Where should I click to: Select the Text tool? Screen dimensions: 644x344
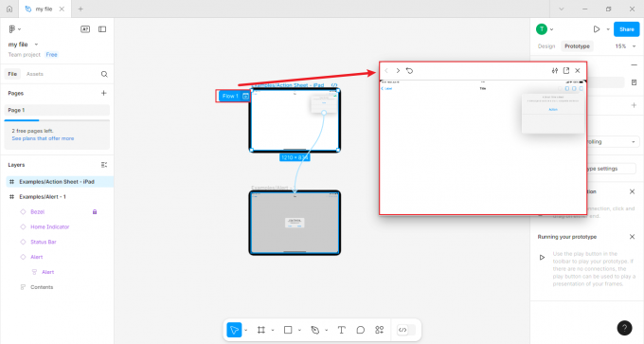[x=341, y=330]
